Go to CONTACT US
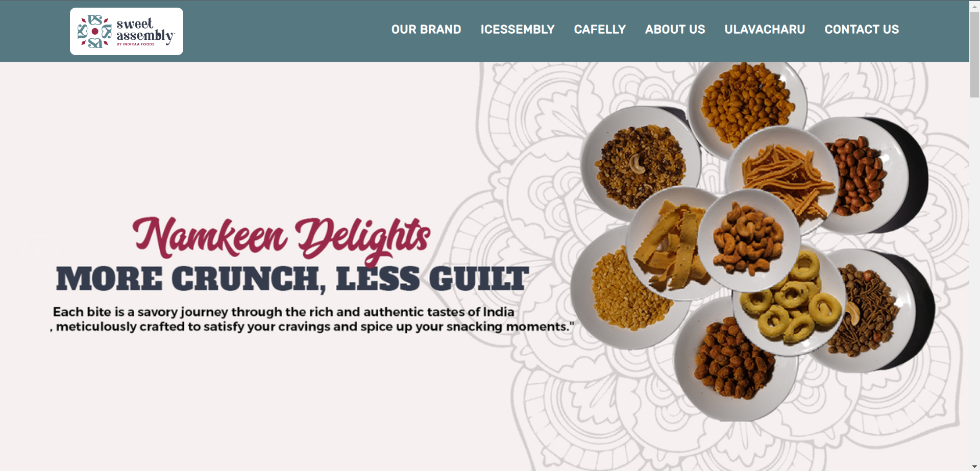The width and height of the screenshot is (980, 471). point(862,30)
